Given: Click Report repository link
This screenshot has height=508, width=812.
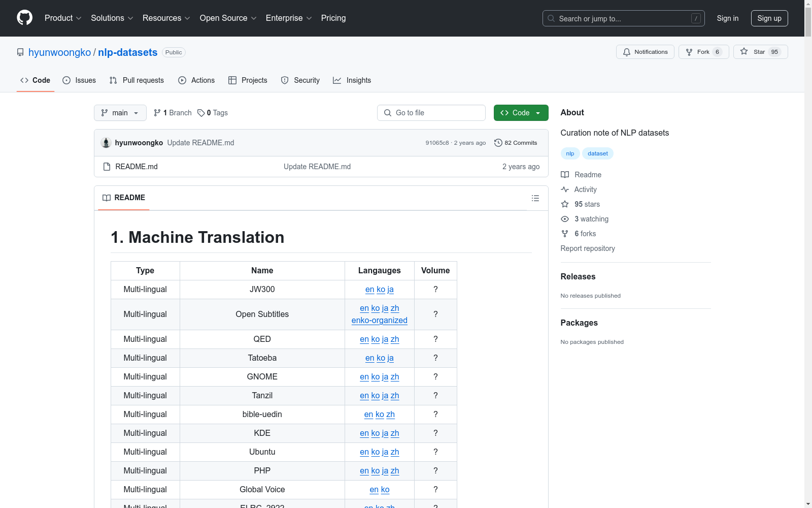Looking at the screenshot, I should 588,248.
